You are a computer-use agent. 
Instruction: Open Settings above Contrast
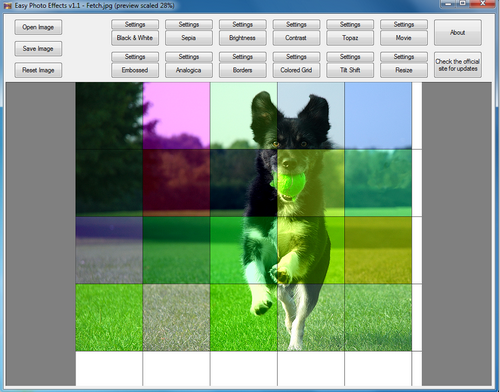296,24
